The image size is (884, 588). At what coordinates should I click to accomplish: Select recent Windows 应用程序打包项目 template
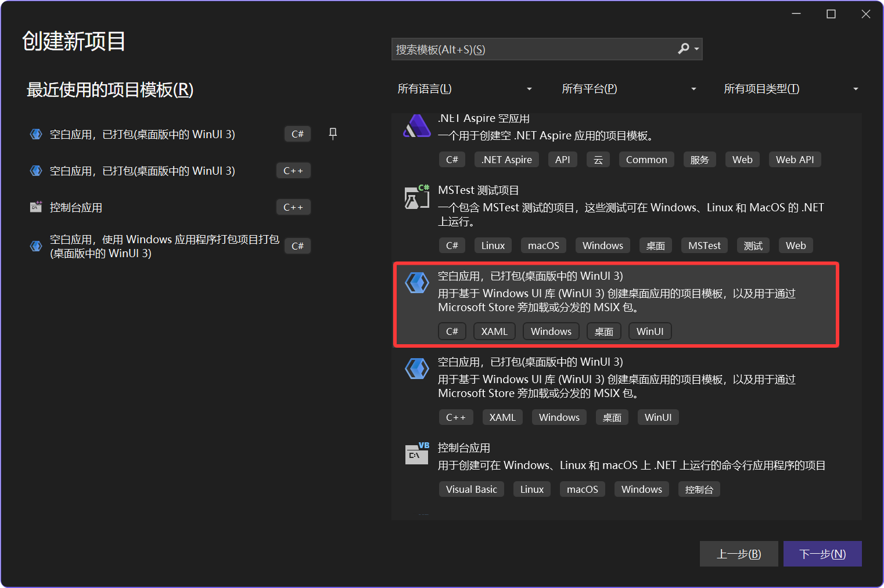[x=171, y=246]
